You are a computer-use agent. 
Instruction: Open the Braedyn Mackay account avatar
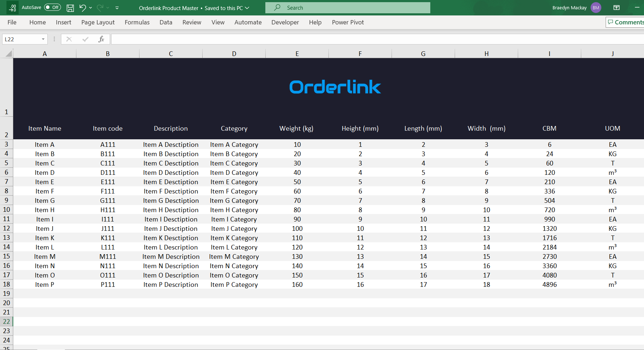[596, 8]
